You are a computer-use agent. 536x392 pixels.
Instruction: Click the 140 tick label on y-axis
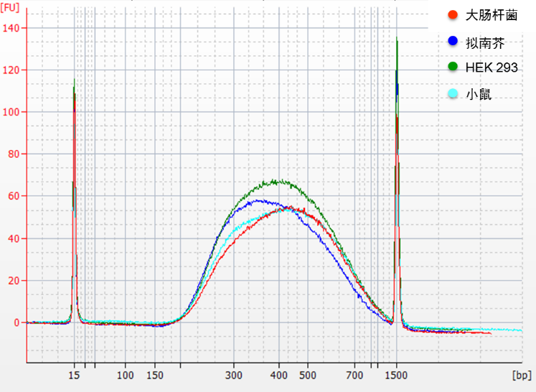point(12,28)
